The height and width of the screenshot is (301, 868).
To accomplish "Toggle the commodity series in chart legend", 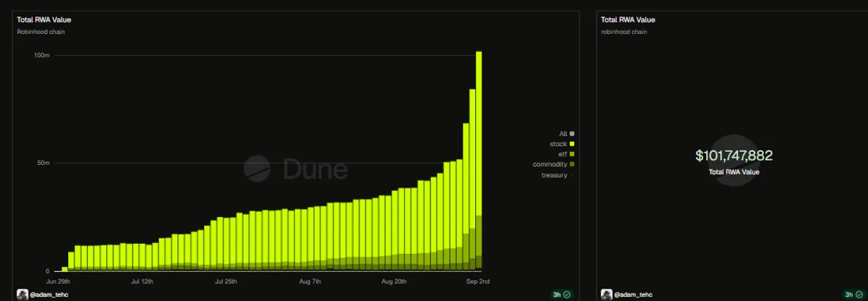I will tap(554, 164).
